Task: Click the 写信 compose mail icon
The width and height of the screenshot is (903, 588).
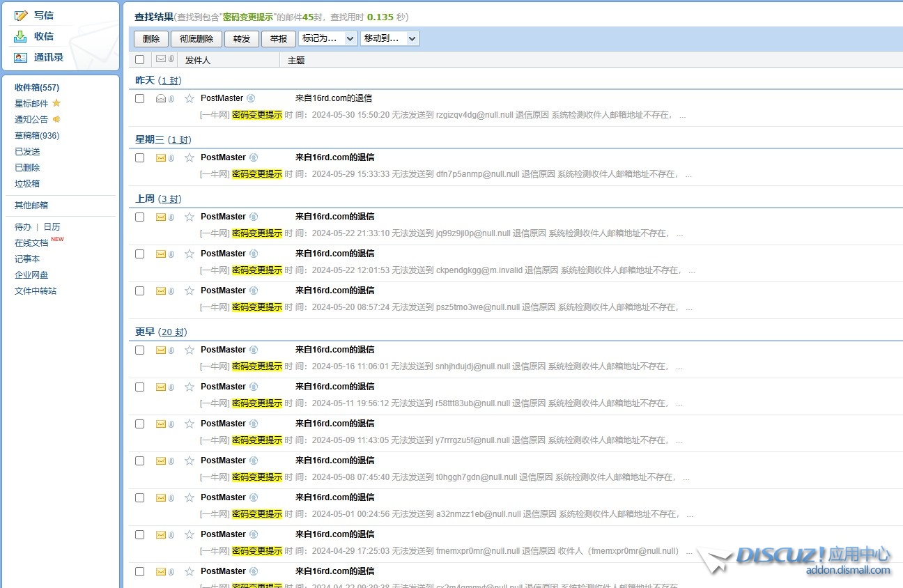Action: point(21,15)
